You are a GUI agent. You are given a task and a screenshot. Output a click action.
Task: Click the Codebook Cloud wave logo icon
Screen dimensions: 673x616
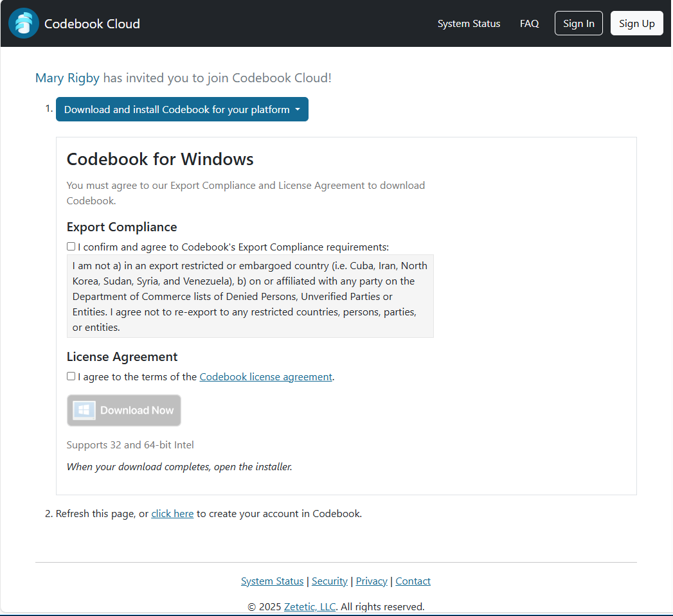(23, 23)
